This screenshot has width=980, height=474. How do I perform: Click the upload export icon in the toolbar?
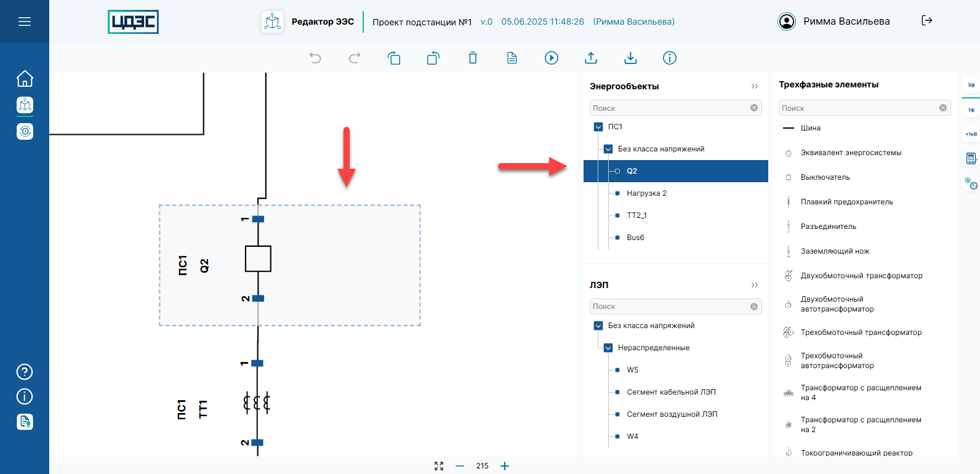pos(591,58)
